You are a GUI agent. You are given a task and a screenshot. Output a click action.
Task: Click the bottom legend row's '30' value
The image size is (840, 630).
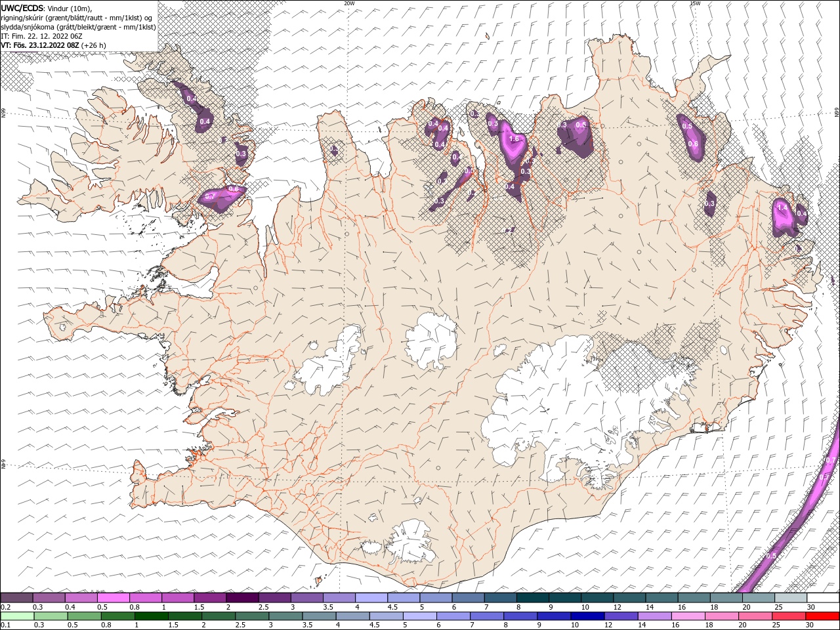[811, 625]
